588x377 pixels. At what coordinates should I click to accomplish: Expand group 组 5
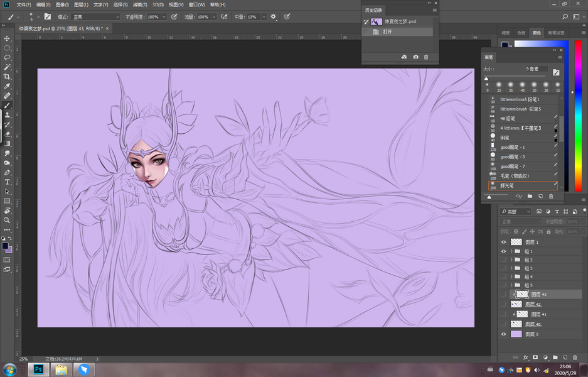[511, 285]
